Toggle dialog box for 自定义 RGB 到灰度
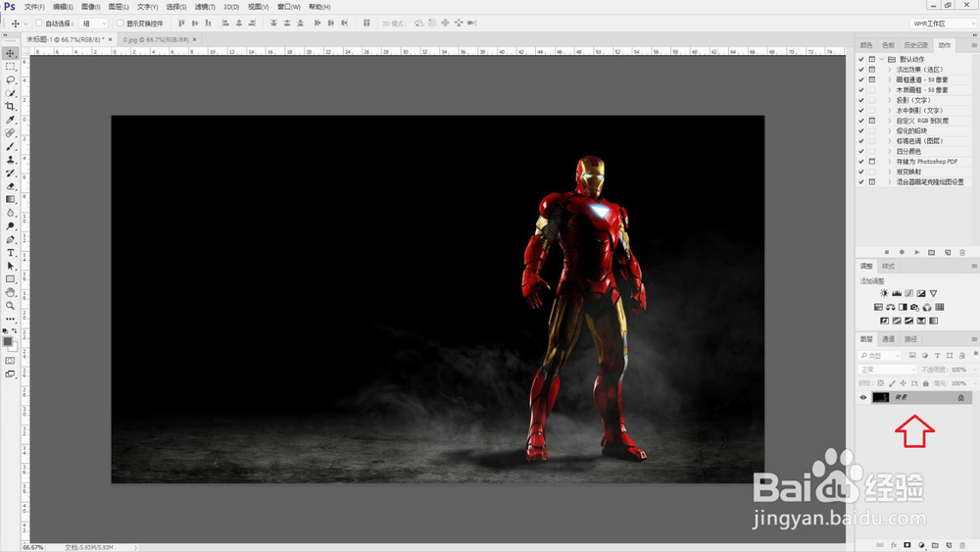980x552 pixels. 872,121
